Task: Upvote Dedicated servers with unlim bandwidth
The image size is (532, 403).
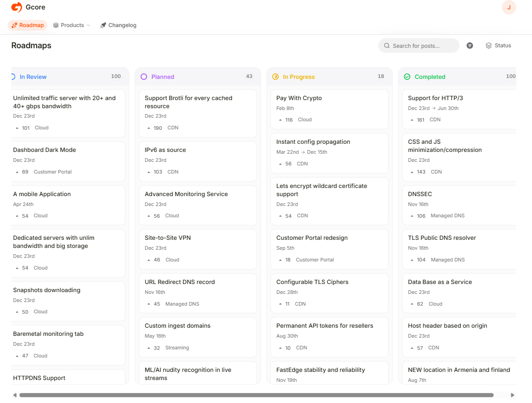Action: pos(22,268)
